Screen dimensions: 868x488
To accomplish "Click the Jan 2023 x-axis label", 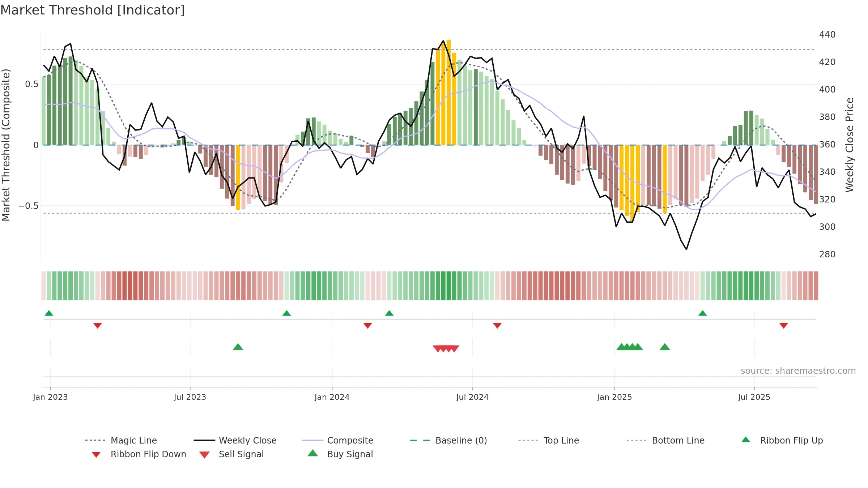I will coord(50,397).
